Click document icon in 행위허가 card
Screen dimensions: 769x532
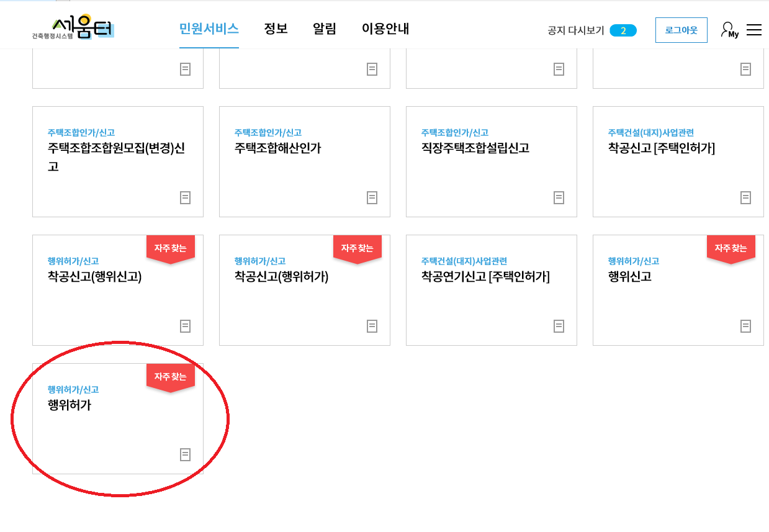click(185, 454)
